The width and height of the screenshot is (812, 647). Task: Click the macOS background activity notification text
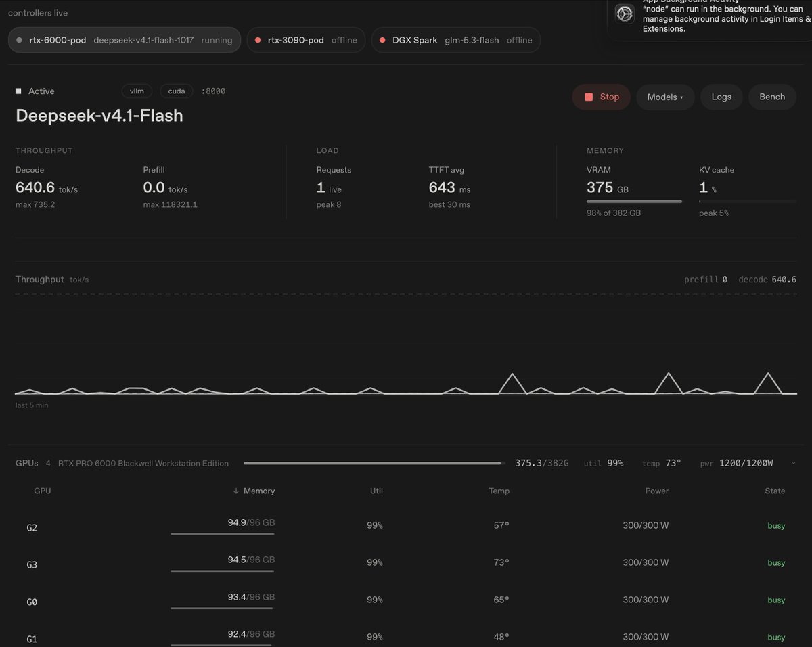727,19
